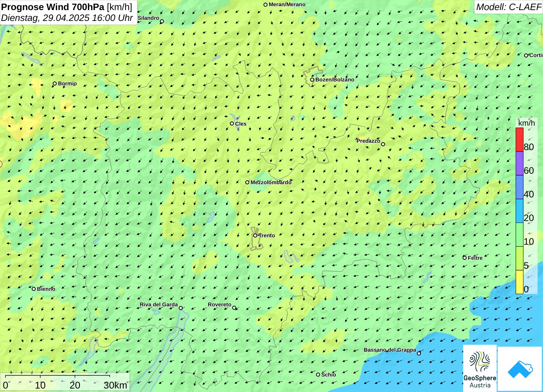
Task: Click the 'Mezzolombardo' town name
Action: (x=271, y=182)
